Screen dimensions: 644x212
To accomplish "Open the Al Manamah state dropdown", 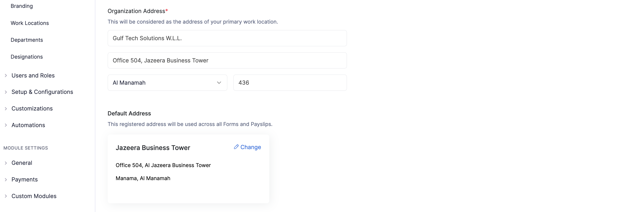I will point(167,83).
